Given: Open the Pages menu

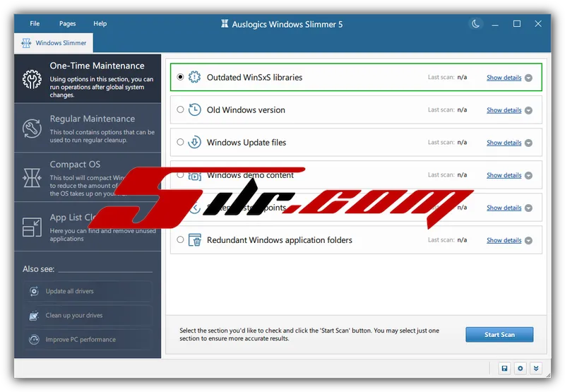Looking at the screenshot, I should point(67,24).
